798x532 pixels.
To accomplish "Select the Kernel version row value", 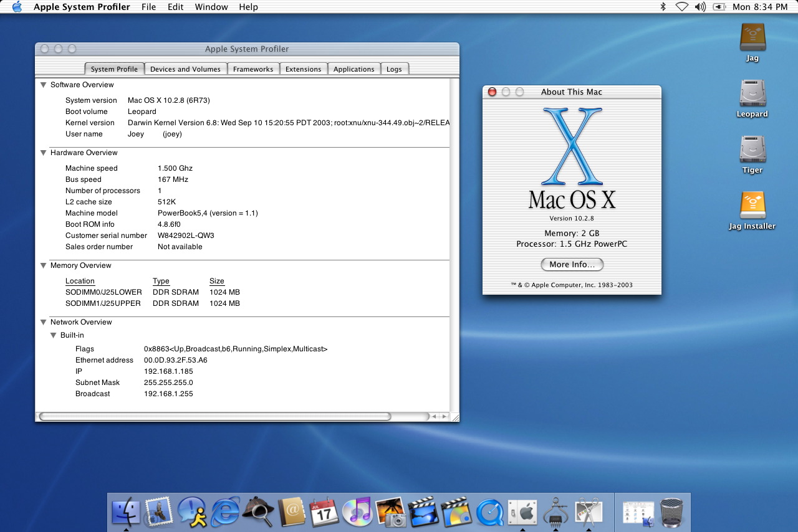I will click(x=289, y=123).
